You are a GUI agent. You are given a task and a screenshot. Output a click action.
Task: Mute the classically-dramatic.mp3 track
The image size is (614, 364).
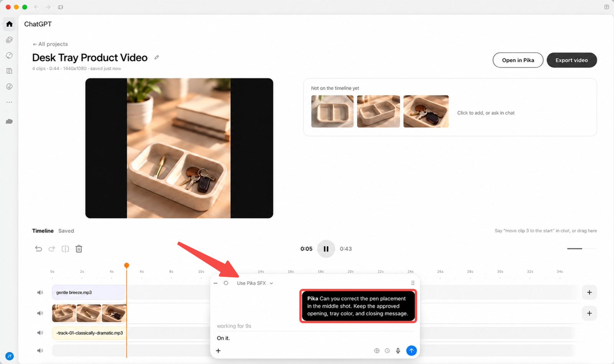40,333
